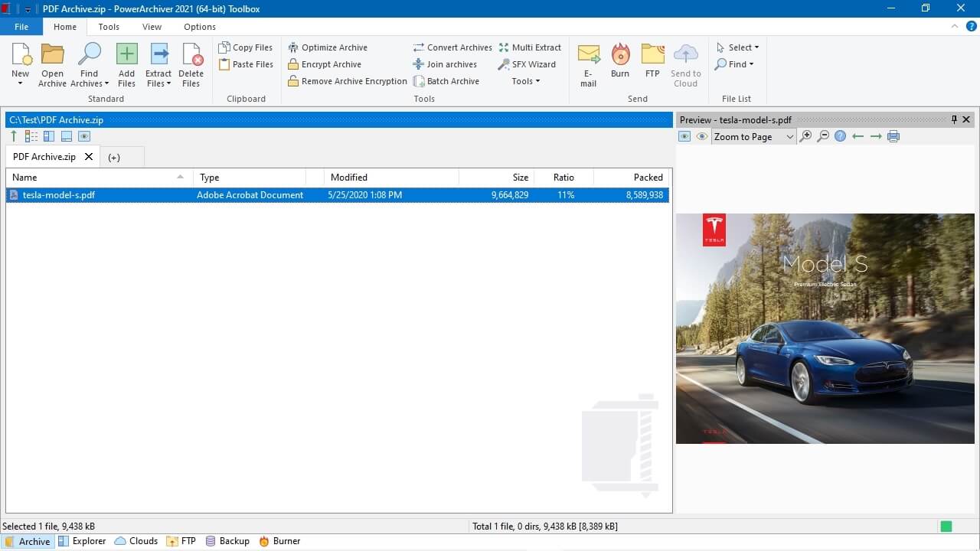
Task: Print the previewed PDF
Action: [893, 136]
